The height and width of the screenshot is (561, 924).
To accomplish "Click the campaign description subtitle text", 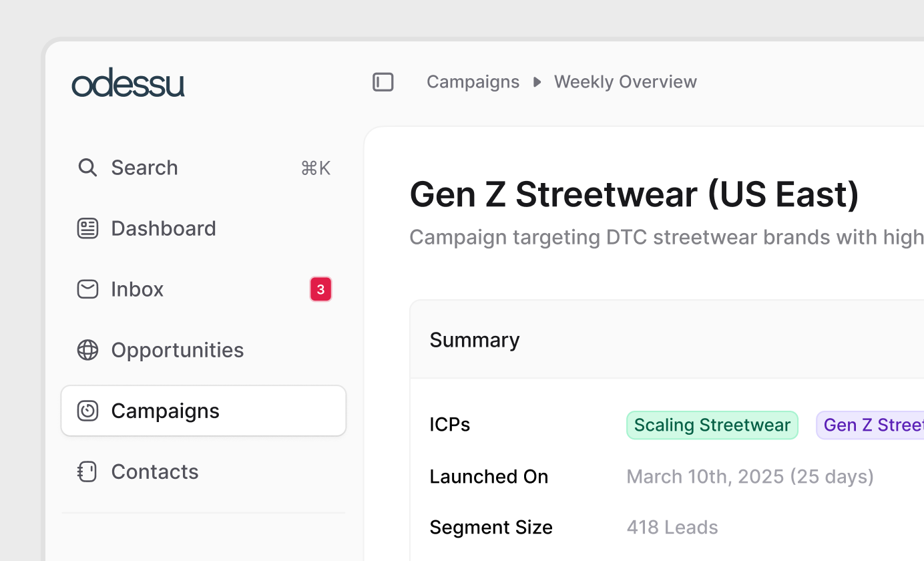I will tap(666, 237).
